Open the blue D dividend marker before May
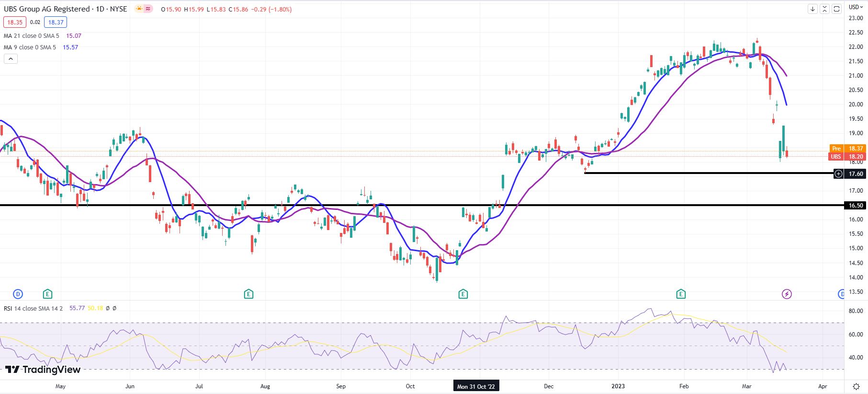Viewport: 868px width, 394px height. coord(18,294)
